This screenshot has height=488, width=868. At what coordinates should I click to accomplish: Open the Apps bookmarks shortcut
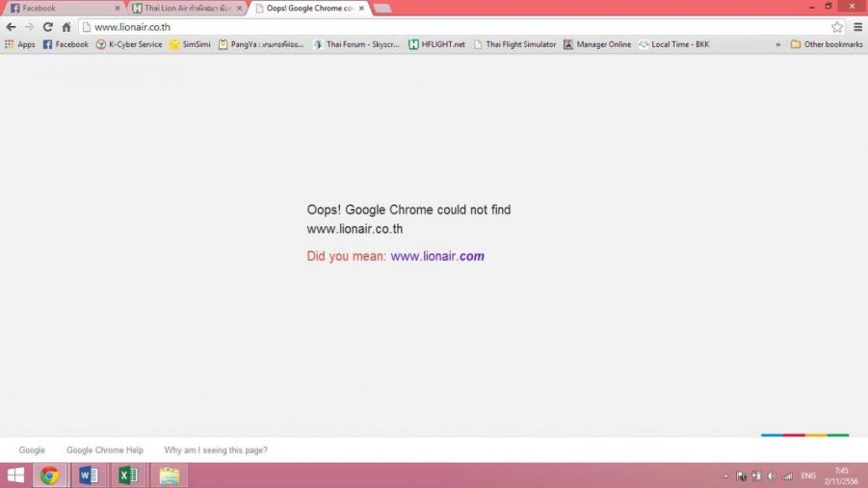click(19, 44)
